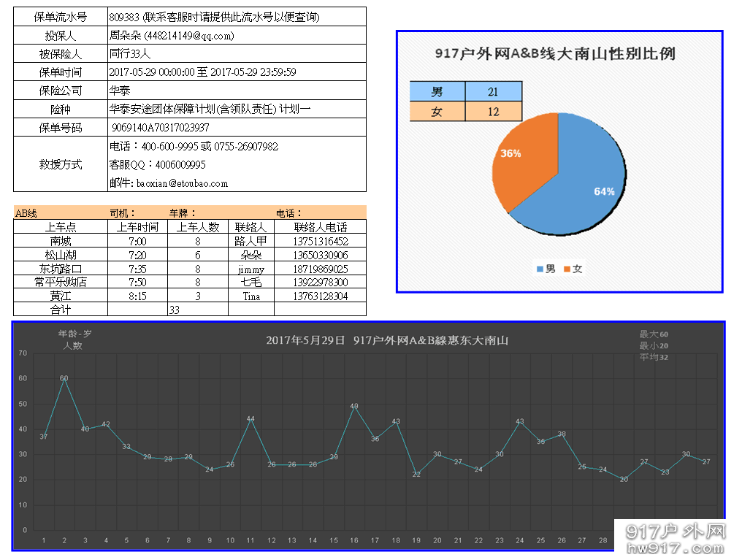The width and height of the screenshot is (742, 560).
Task: Click the blue 男 legend swatch
Action: tap(540, 269)
